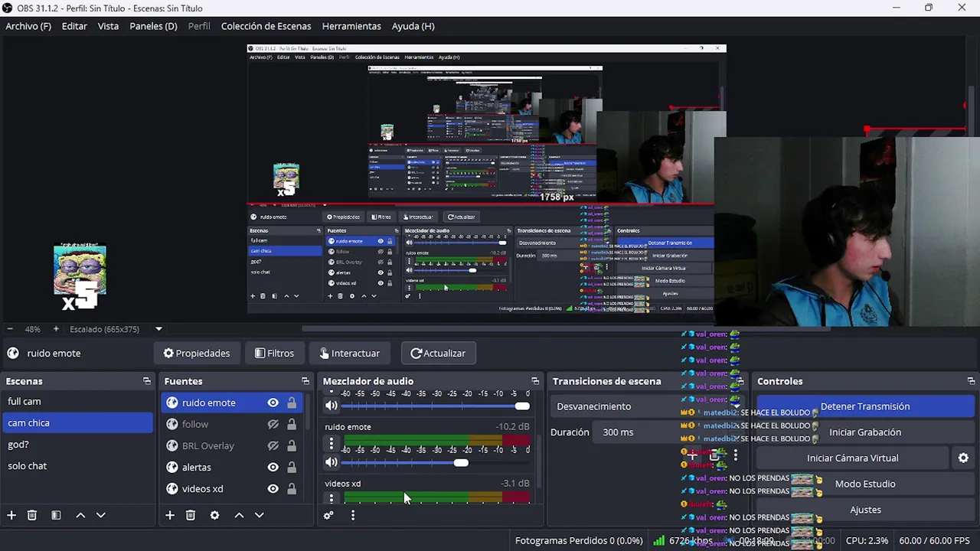Open the preview scaling dropdown arrow

coord(158,329)
